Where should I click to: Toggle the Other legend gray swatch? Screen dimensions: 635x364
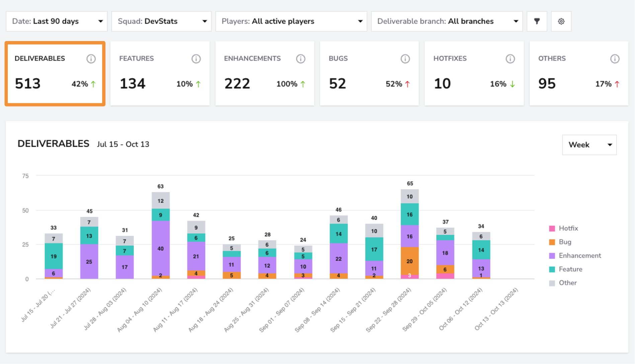(x=552, y=283)
